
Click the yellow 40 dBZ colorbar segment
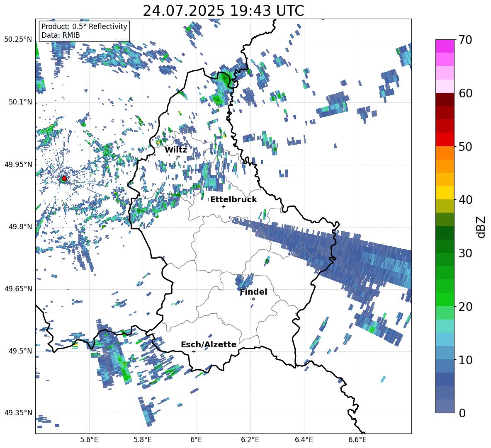(445, 193)
